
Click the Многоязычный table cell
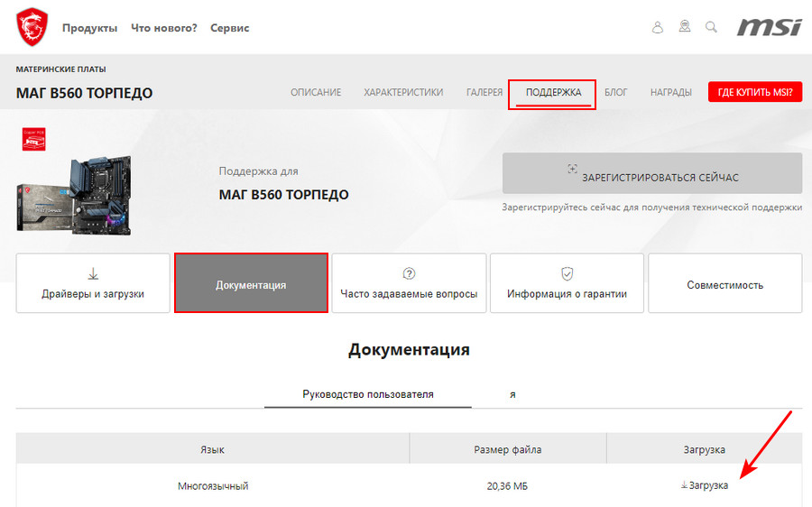pyautogui.click(x=213, y=485)
